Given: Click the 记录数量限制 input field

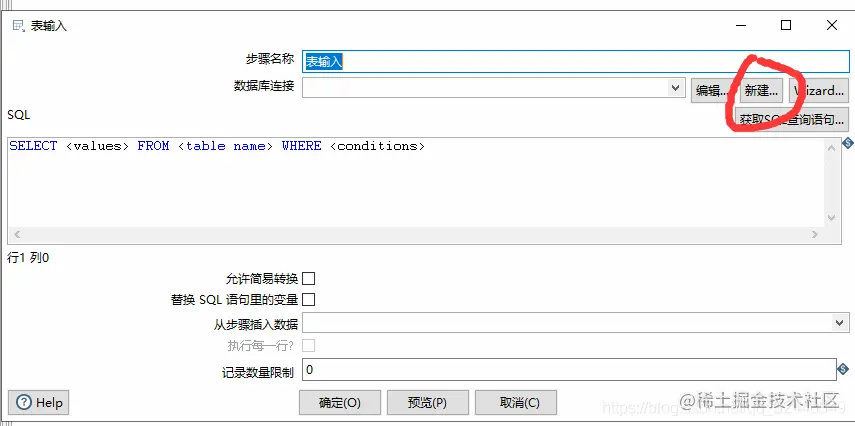Looking at the screenshot, I should coord(569,370).
